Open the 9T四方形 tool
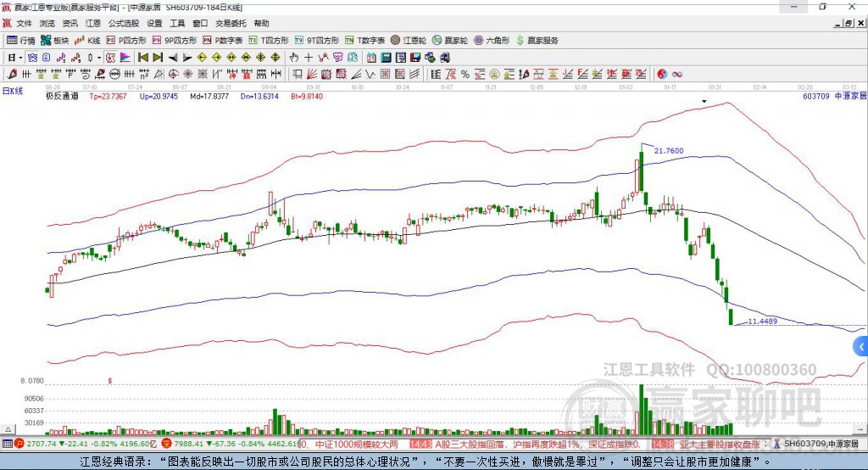 317,41
